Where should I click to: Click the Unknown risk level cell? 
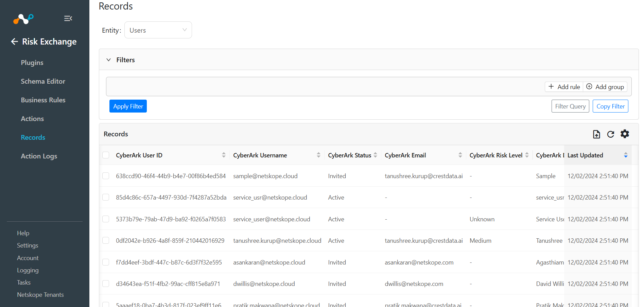coord(482,219)
